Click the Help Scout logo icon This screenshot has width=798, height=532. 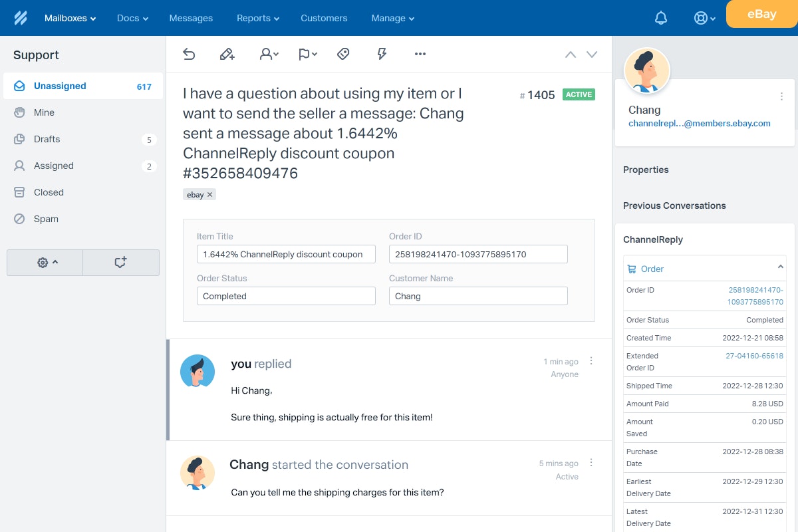pos(21,18)
